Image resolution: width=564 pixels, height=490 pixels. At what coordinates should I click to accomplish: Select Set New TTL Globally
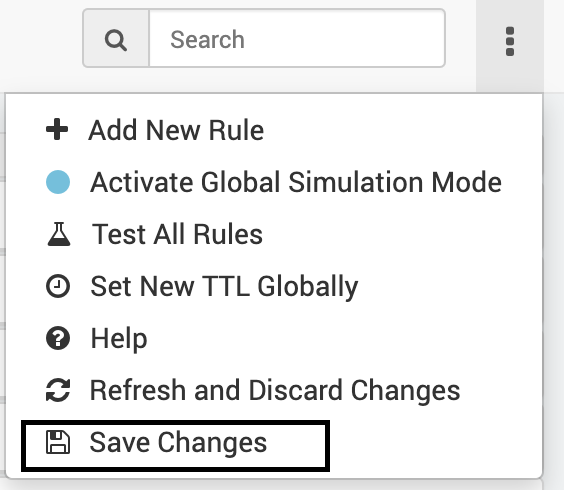[x=274, y=286]
